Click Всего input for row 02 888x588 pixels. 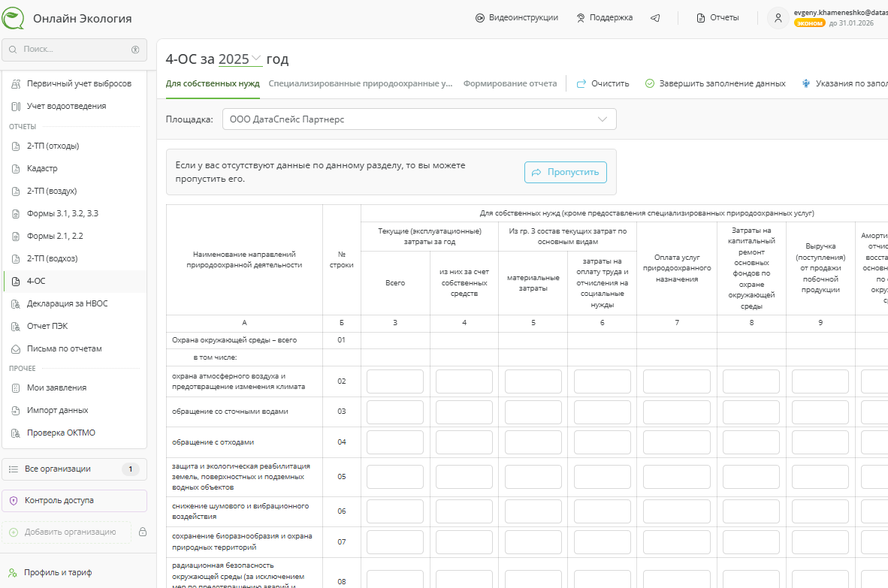point(395,381)
